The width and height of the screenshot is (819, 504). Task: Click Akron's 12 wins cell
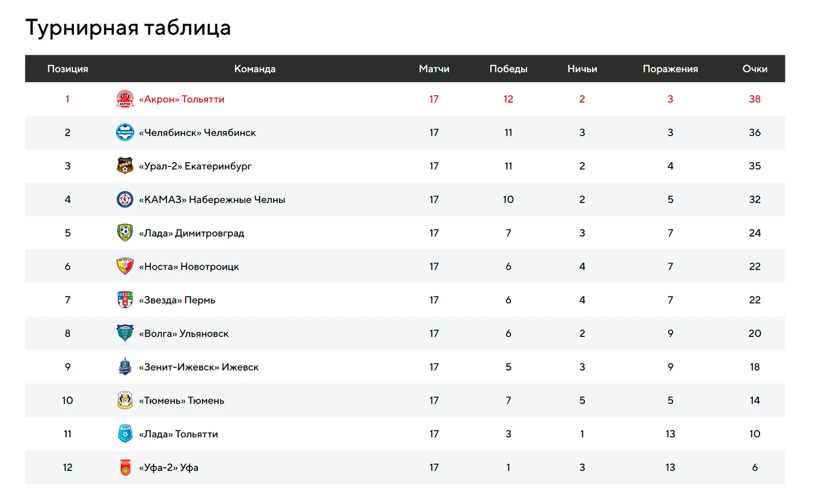(x=508, y=99)
